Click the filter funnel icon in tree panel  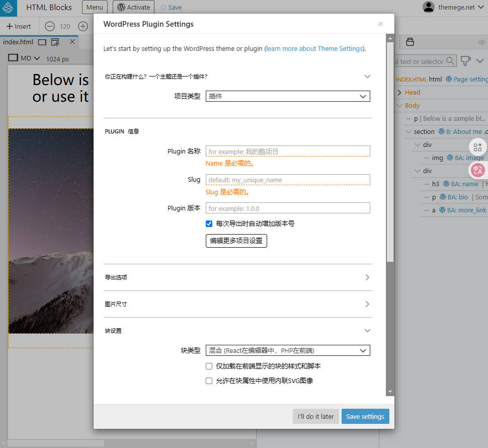[465, 61]
